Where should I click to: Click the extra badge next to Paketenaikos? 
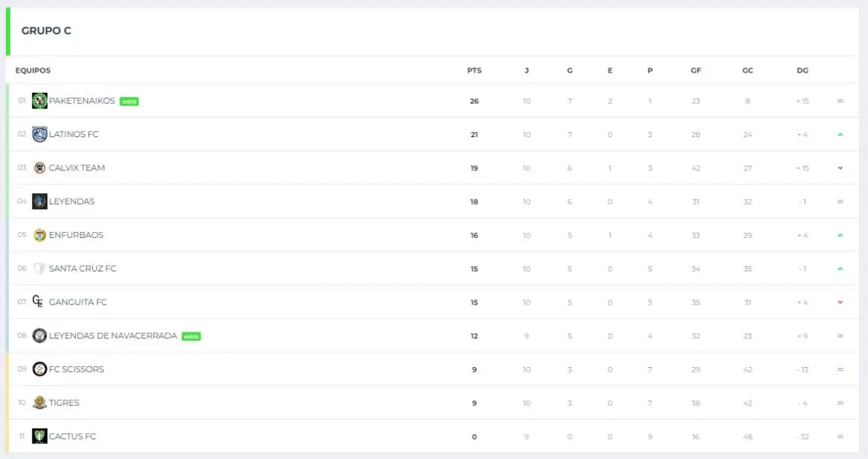(129, 102)
